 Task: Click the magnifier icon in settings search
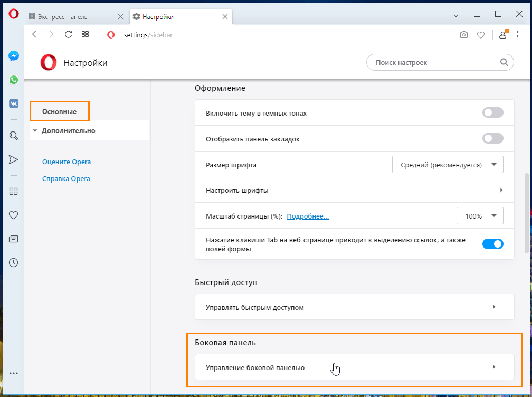[x=504, y=62]
